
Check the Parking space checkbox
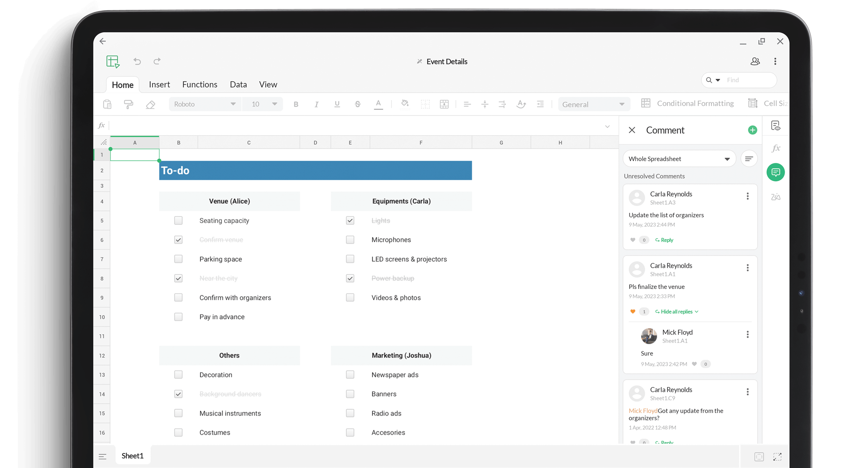click(x=178, y=259)
